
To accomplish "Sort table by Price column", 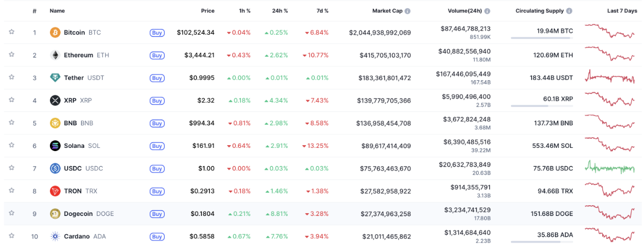I will coord(207,11).
